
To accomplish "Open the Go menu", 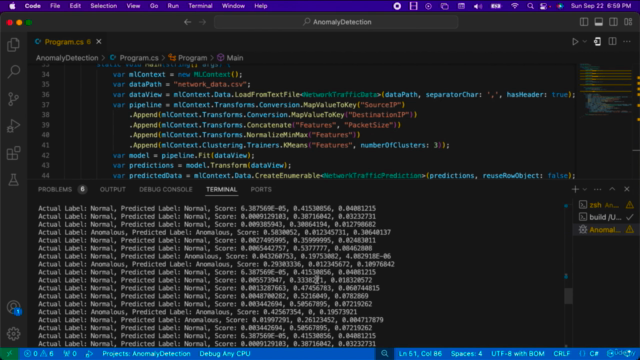I will 154,6.
